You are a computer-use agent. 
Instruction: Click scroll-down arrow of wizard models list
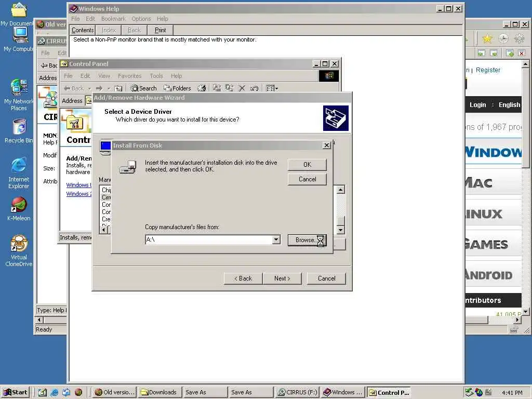click(341, 230)
